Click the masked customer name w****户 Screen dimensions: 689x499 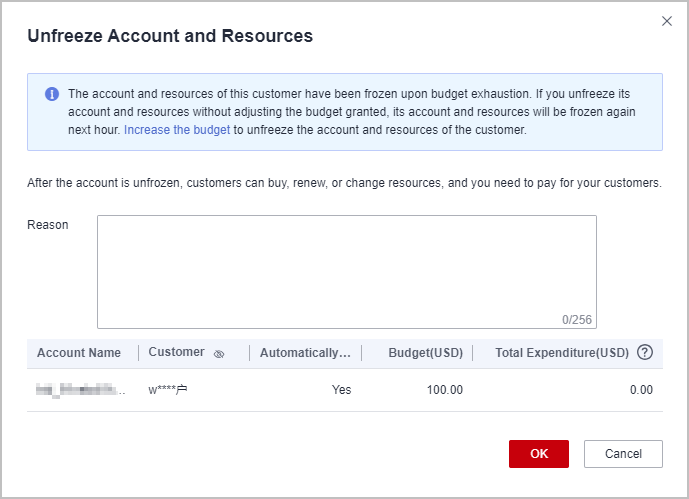pyautogui.click(x=168, y=390)
